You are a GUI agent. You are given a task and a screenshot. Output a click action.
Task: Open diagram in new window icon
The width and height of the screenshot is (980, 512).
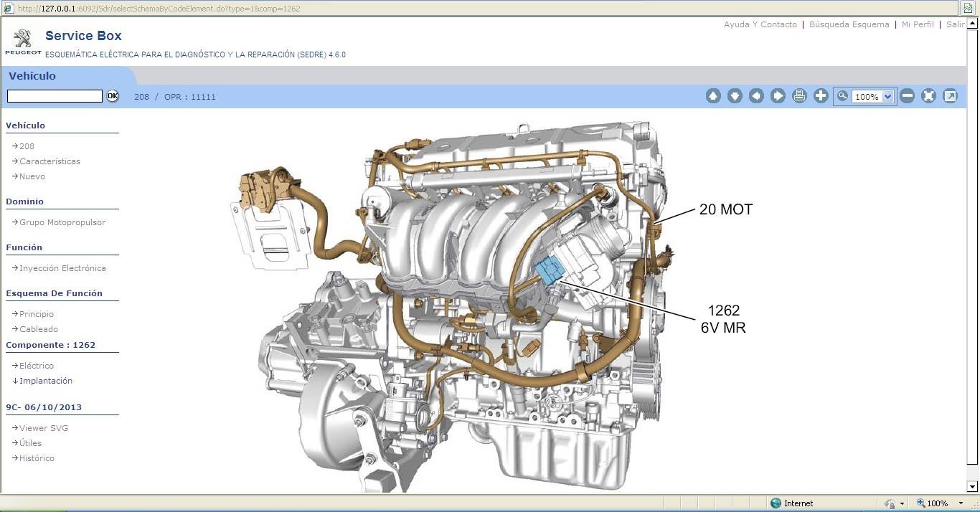click(950, 96)
